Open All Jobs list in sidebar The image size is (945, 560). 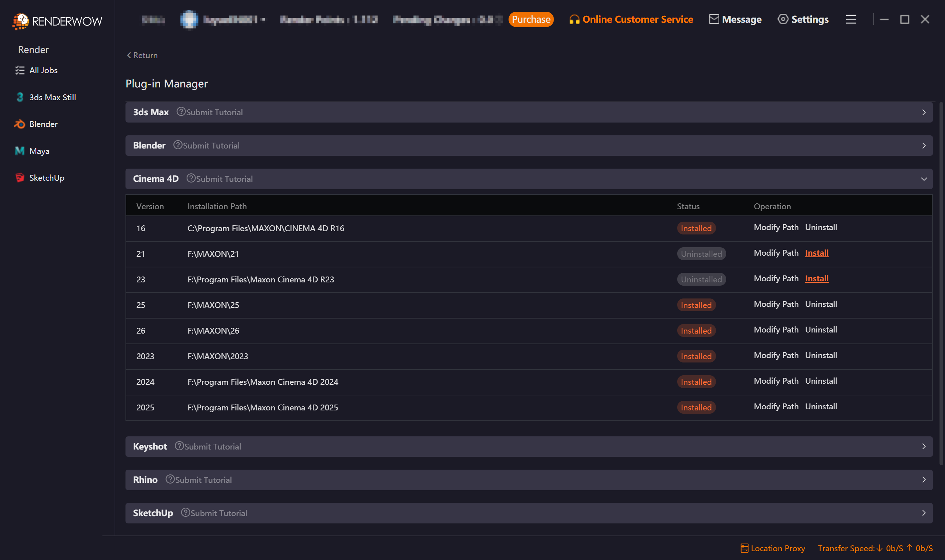(x=36, y=70)
